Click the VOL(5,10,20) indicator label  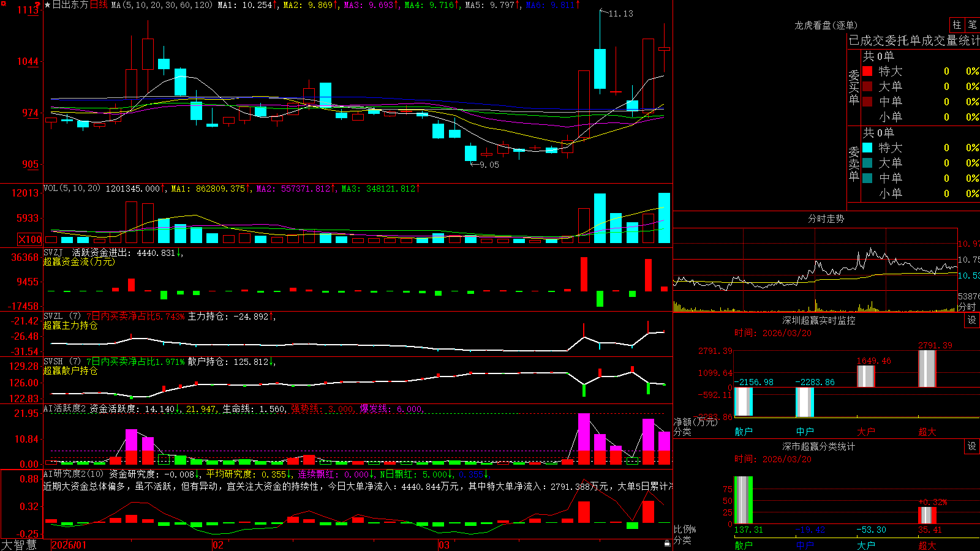pos(72,189)
